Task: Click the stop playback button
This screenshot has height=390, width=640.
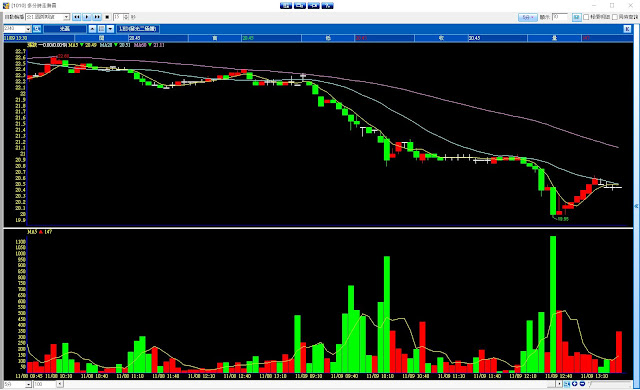Action: pyautogui.click(x=107, y=17)
